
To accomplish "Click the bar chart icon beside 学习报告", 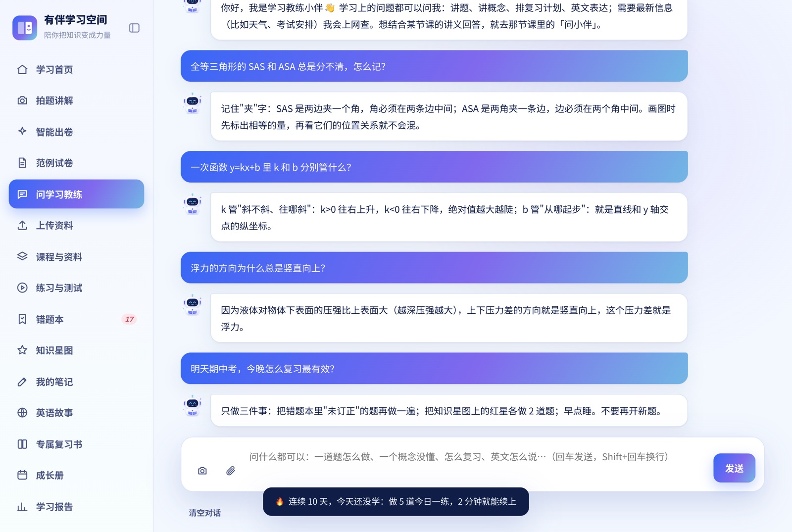I will click(22, 506).
